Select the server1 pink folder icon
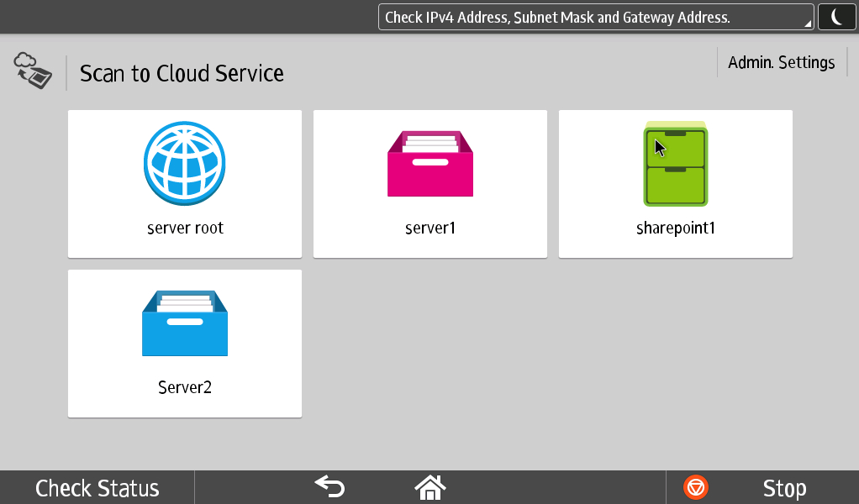Viewport: 859px width, 504px height. (429, 164)
